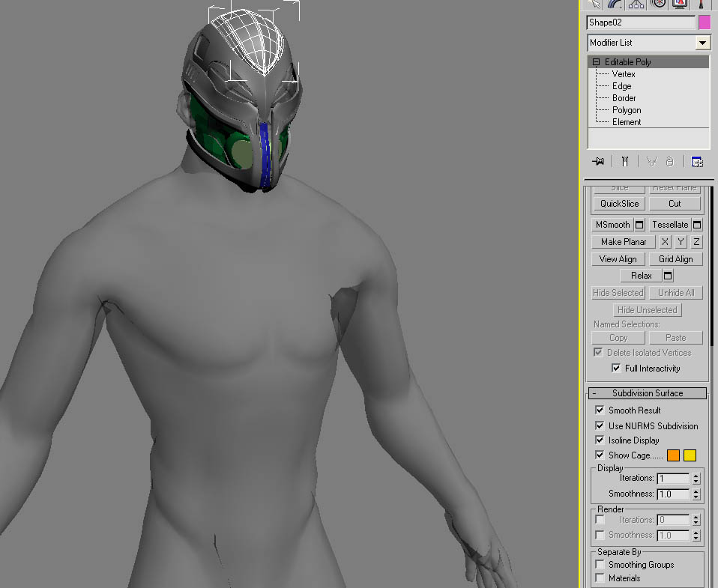Toggle Show End Result icon
Viewport: 718px width, 588px height.
point(625,162)
